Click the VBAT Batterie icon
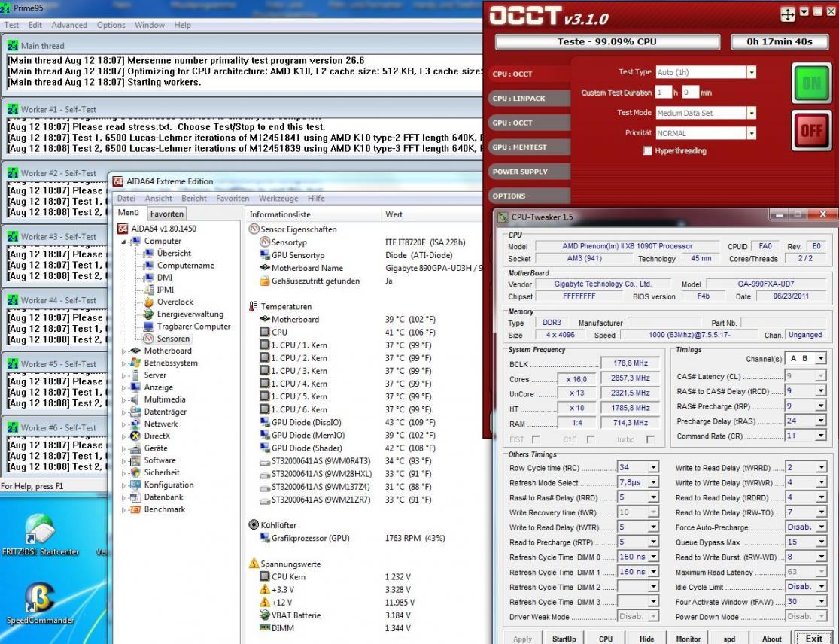This screenshot has width=839, height=644. (x=264, y=615)
